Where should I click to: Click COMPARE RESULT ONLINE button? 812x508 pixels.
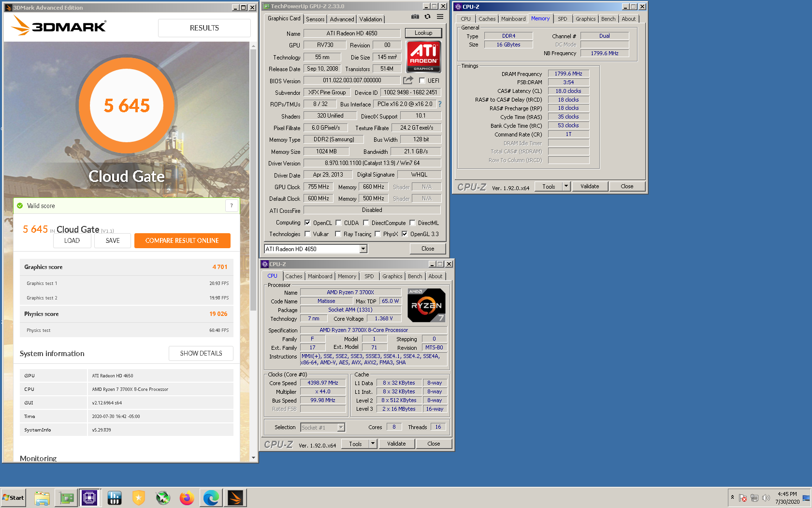(x=182, y=240)
